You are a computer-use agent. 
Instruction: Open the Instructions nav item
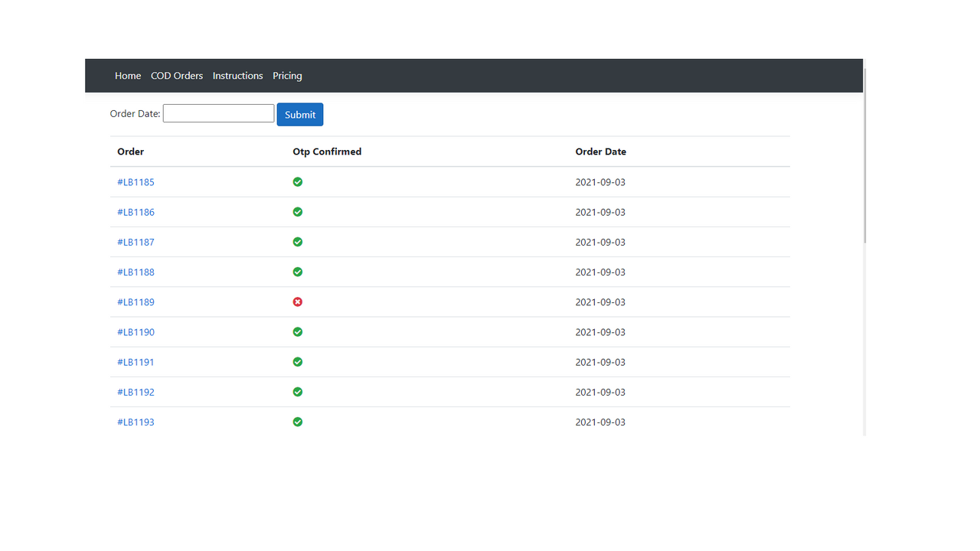237,76
